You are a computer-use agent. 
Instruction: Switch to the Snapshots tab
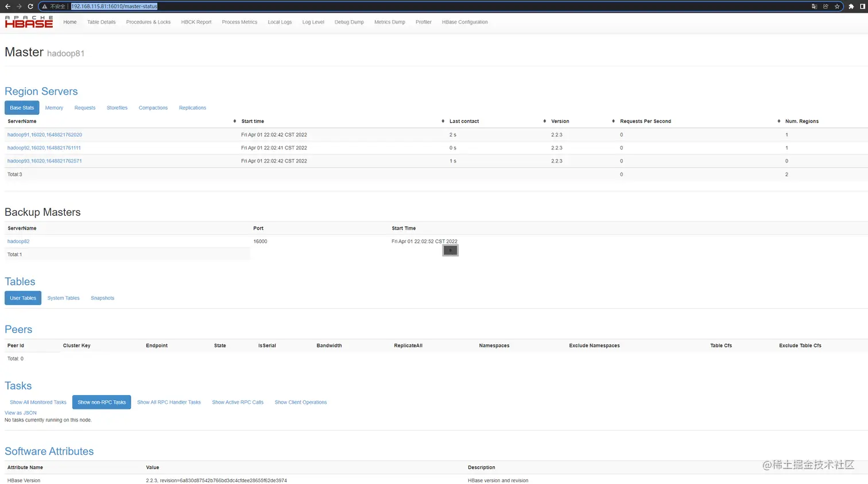coord(103,298)
